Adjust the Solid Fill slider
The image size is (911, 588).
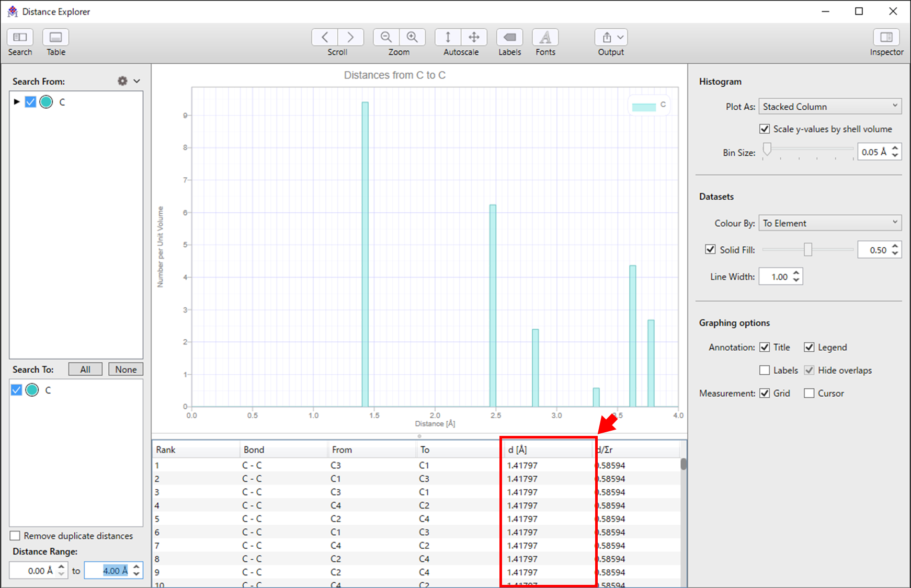[808, 250]
